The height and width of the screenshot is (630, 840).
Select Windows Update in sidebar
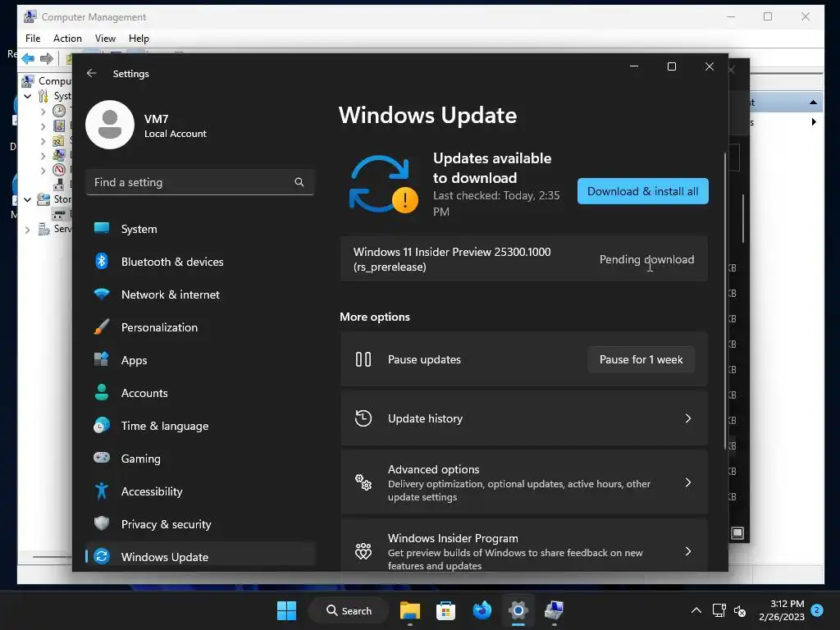coord(199,557)
